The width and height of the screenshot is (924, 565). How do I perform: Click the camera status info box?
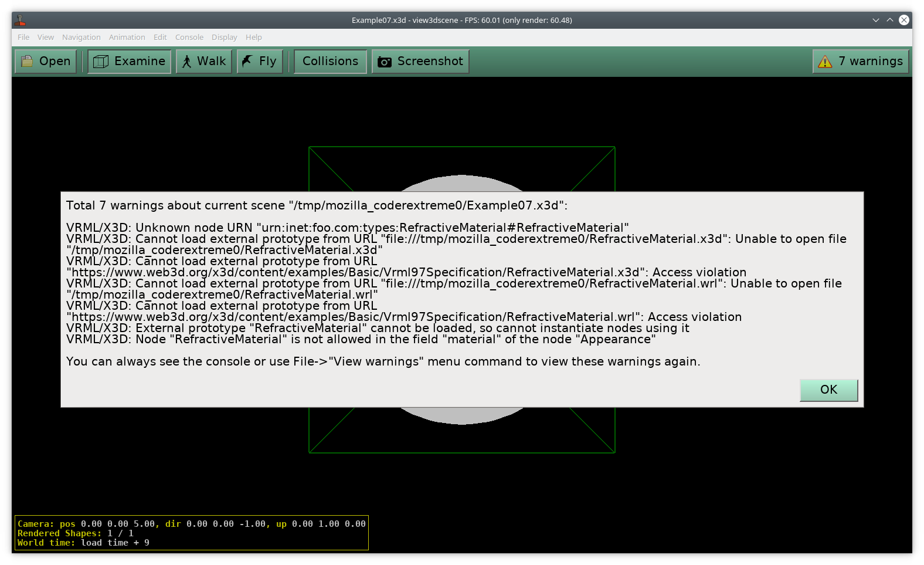[x=192, y=533]
